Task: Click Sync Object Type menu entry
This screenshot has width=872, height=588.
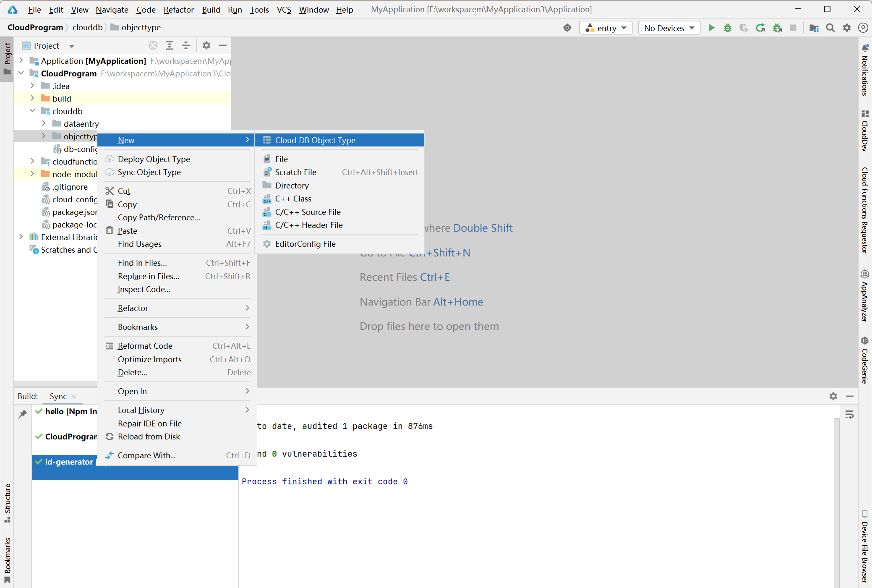Action: coord(149,172)
